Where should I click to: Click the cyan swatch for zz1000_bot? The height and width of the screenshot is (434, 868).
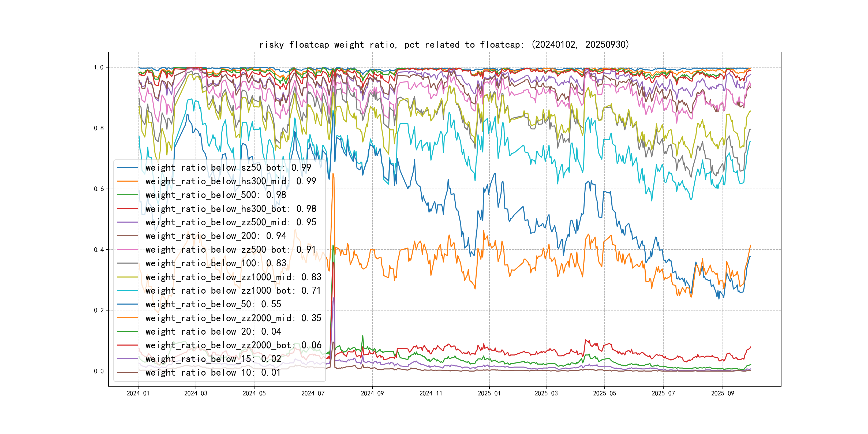tap(127, 290)
